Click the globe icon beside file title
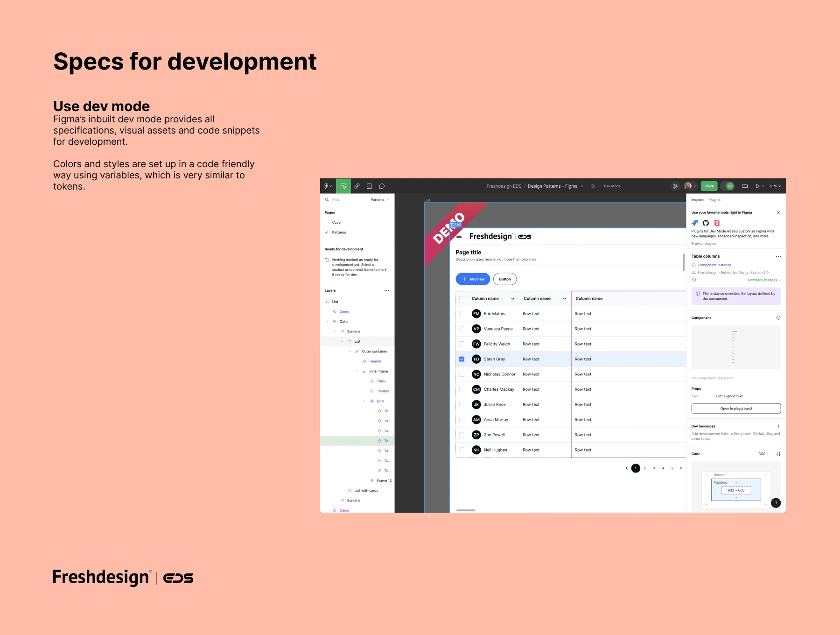Screen dimensions: 840x635 593,186
